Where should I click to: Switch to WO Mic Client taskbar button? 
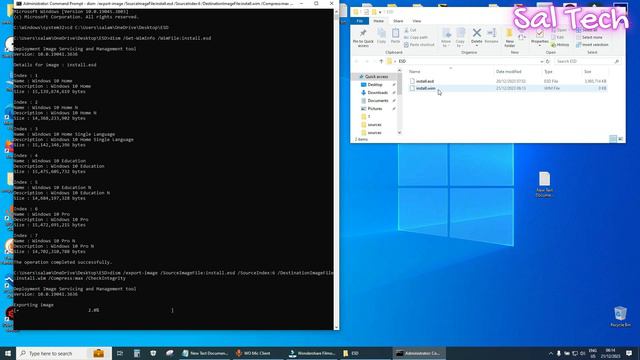pyautogui.click(x=258, y=353)
